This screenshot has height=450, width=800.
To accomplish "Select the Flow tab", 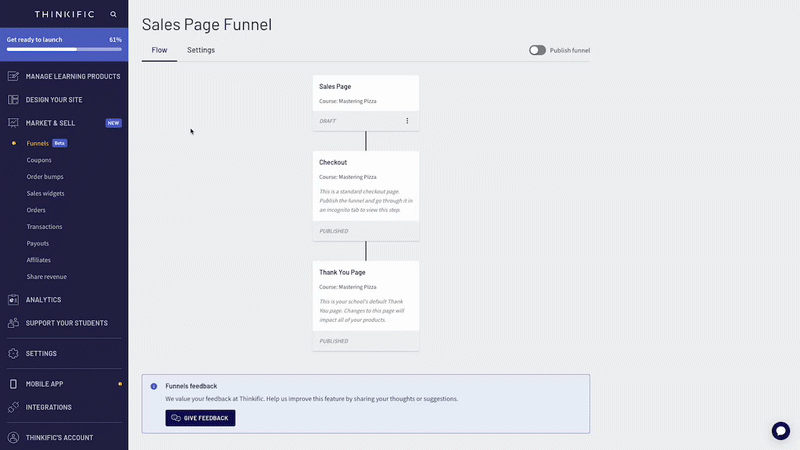I will point(159,50).
